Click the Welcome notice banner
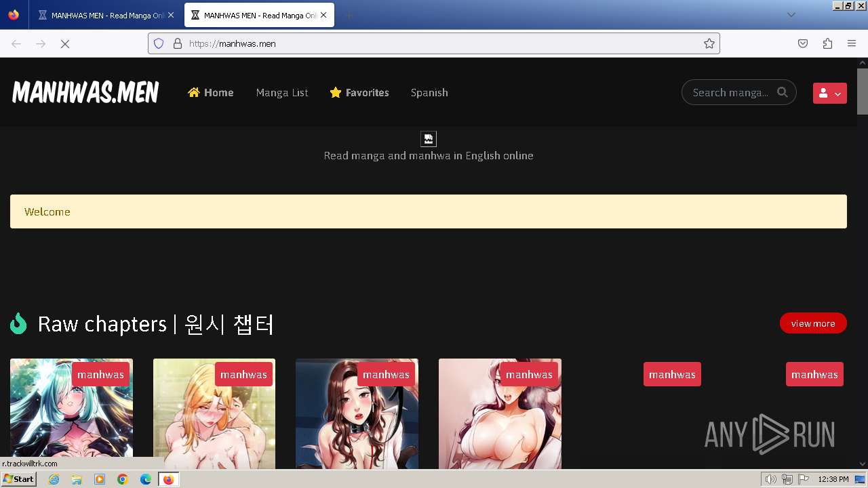Viewport: 868px width, 488px height. (x=429, y=211)
